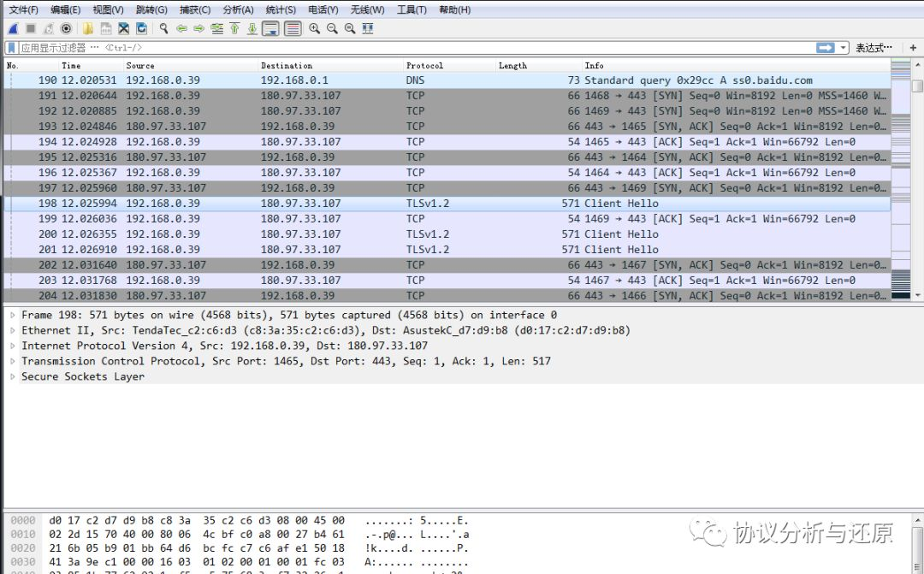Close the capture file
The height and width of the screenshot is (574, 924).
[x=124, y=28]
